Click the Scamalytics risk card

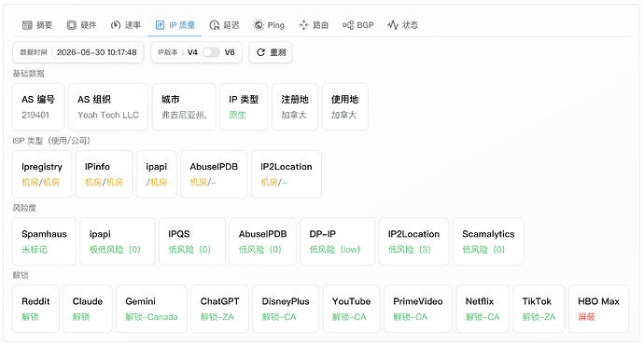point(488,241)
